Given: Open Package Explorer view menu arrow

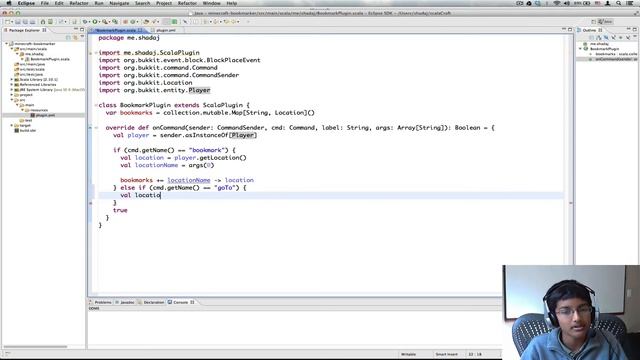Looking at the screenshot, I should [x=82, y=37].
